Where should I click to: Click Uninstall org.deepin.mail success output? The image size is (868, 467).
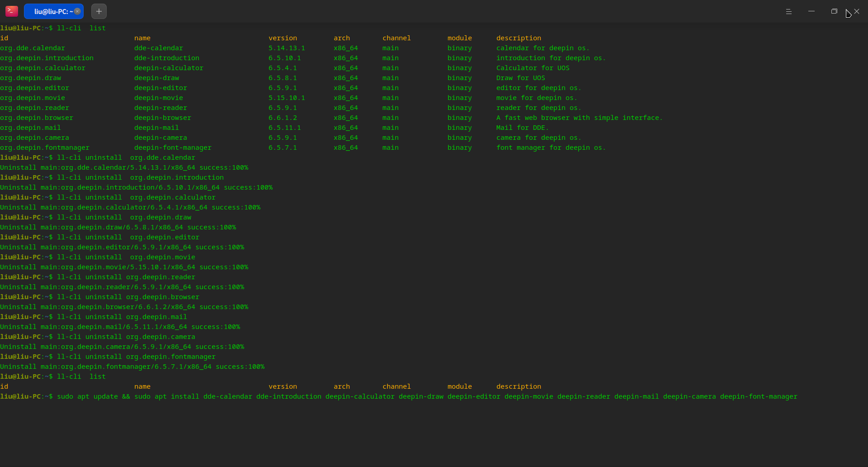(120, 327)
